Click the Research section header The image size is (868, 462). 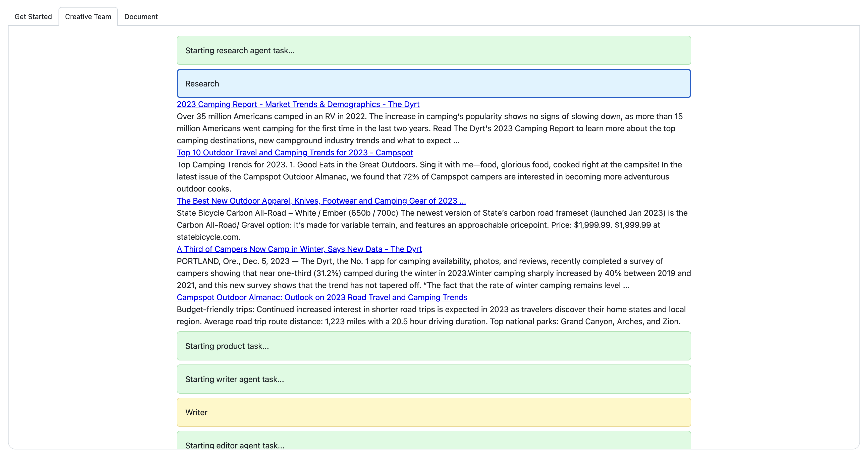point(434,84)
